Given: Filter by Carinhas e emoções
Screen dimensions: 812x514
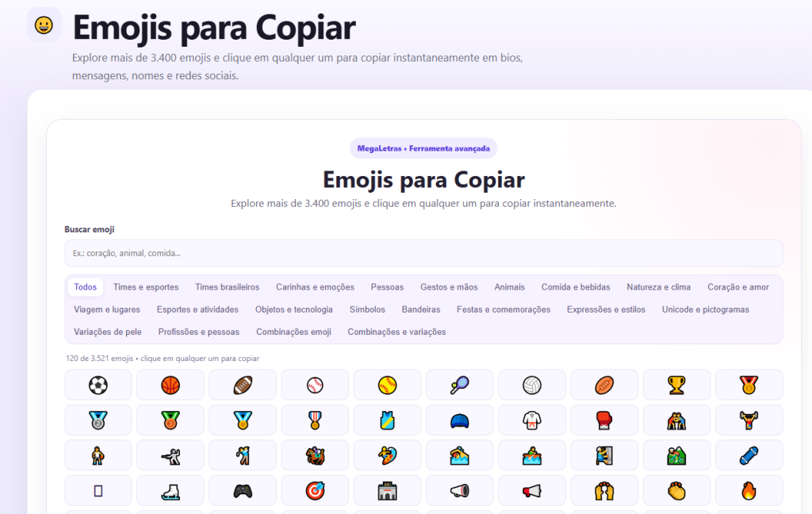Looking at the screenshot, I should click(x=315, y=287).
